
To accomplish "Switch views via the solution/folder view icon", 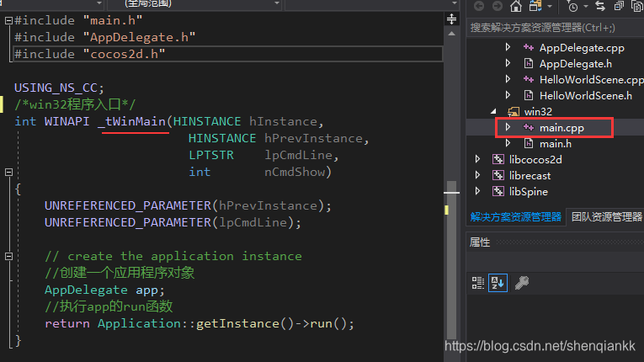I will pos(535,6).
